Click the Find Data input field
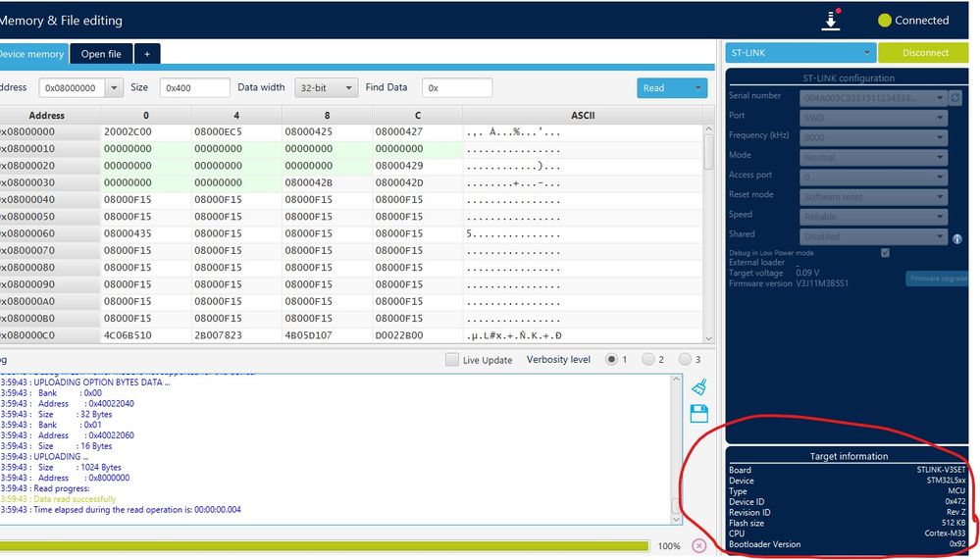The height and width of the screenshot is (560, 980). [x=457, y=88]
